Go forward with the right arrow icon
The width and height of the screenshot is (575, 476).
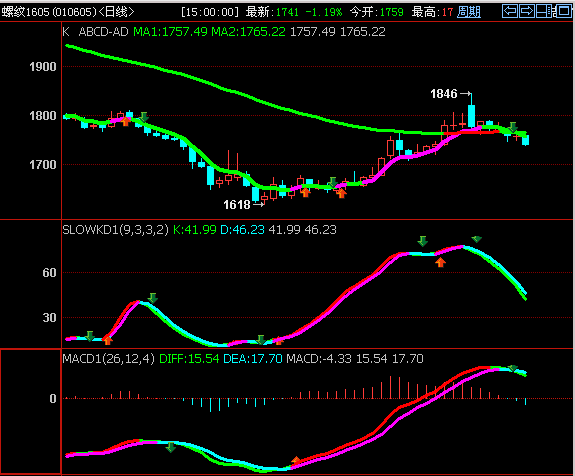527,11
